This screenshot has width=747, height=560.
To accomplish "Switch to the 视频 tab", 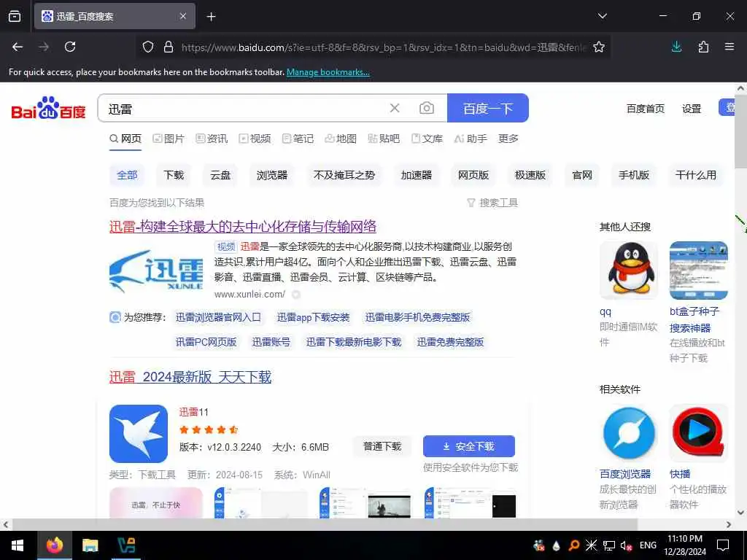I will coord(255,139).
